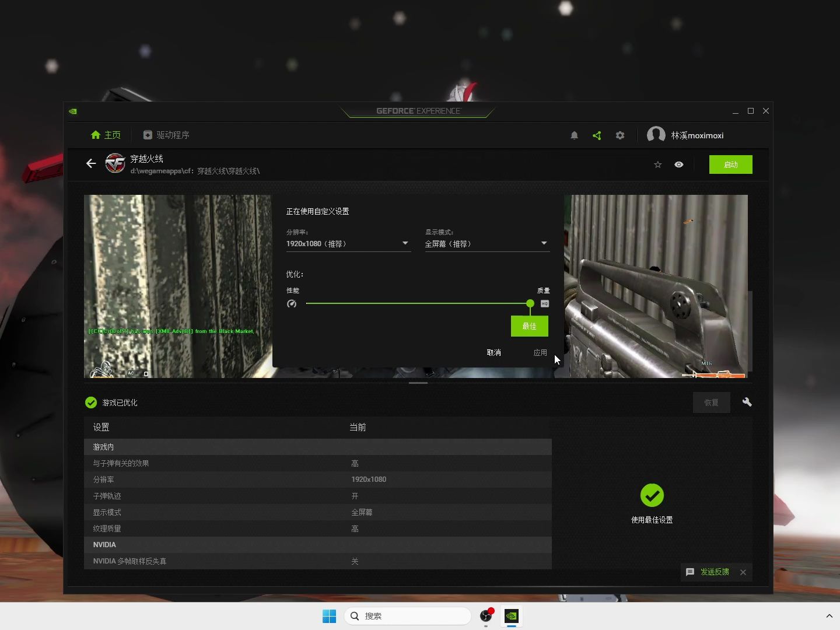Go back using the back arrow
840x630 pixels.
(91, 163)
